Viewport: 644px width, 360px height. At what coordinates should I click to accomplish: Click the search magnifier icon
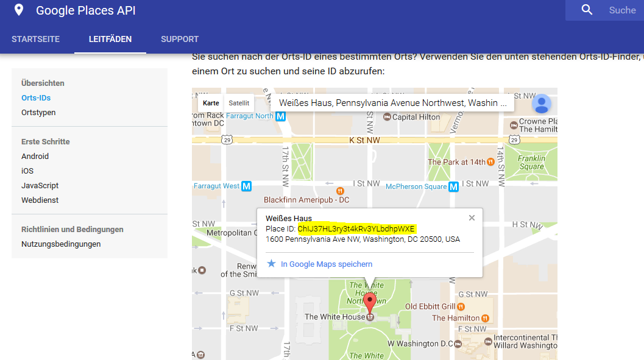[587, 10]
